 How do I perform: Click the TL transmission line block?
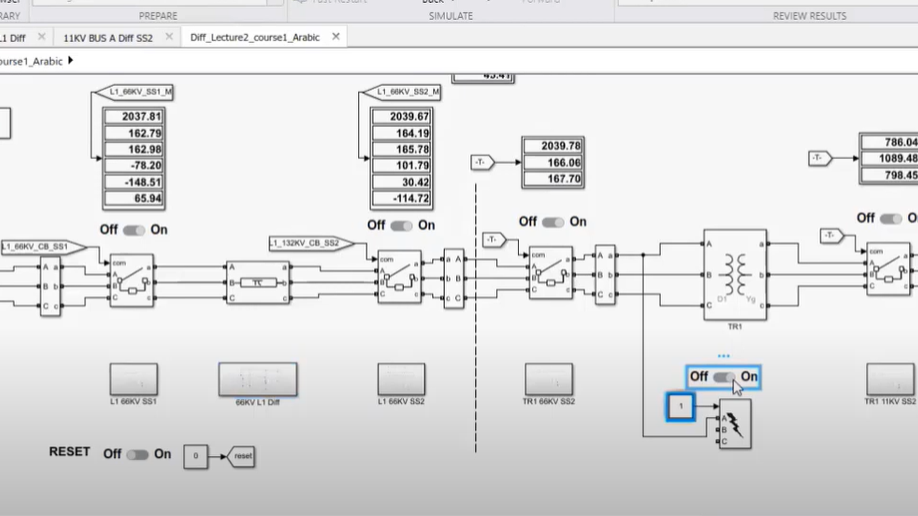(x=257, y=282)
